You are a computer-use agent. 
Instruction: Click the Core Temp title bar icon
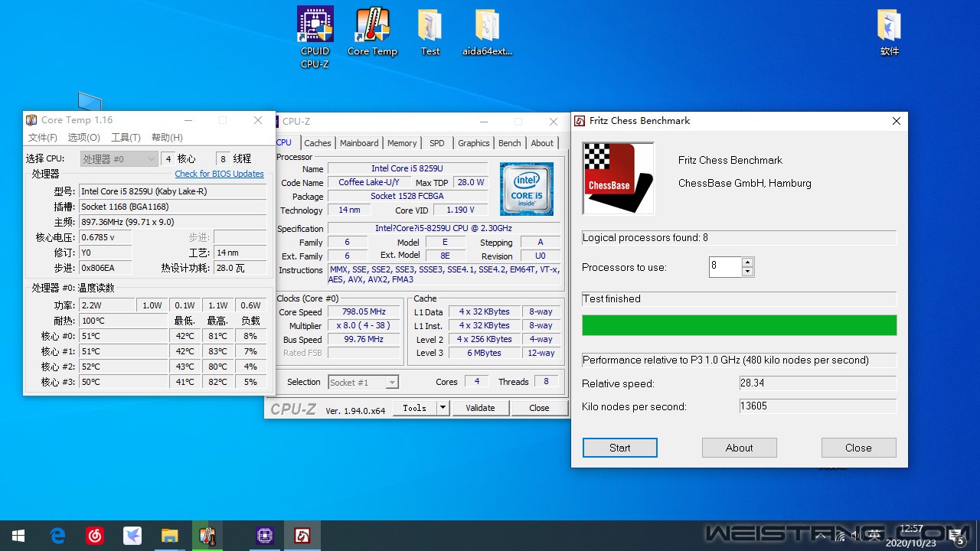[x=31, y=120]
